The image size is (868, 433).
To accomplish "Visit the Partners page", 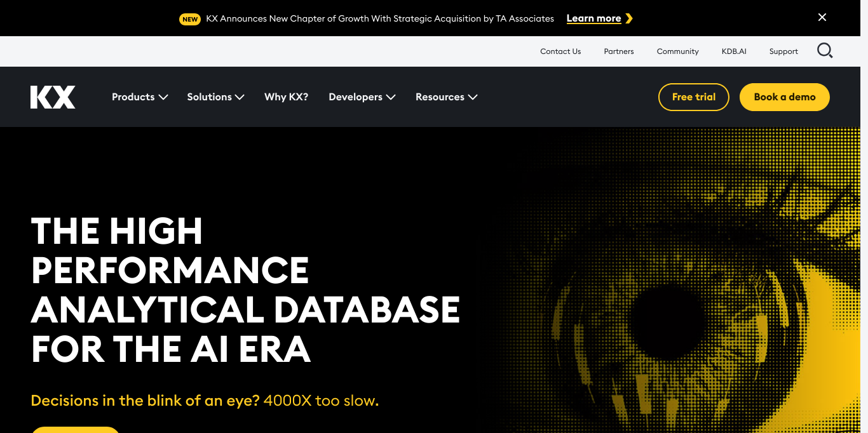I will click(618, 51).
